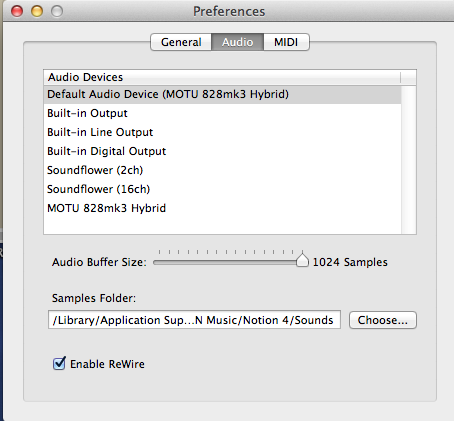This screenshot has height=421, width=454.
Task: Switch to the General tab
Action: 181,42
